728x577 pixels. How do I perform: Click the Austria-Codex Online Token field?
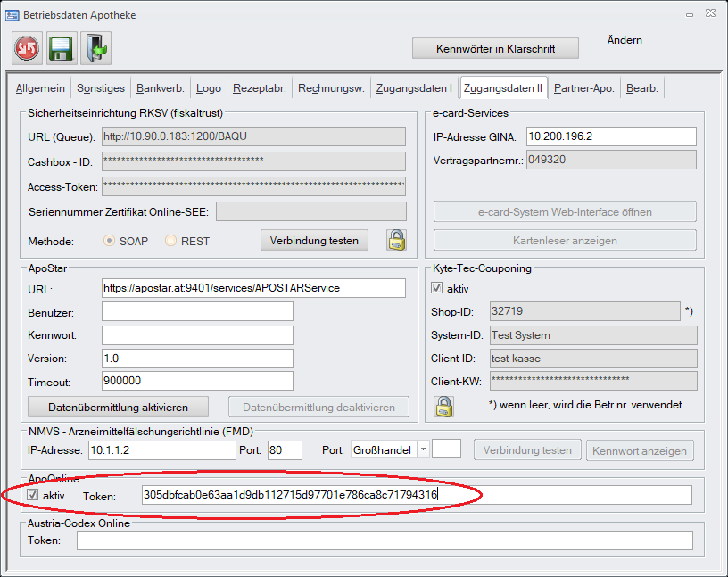[x=385, y=540]
